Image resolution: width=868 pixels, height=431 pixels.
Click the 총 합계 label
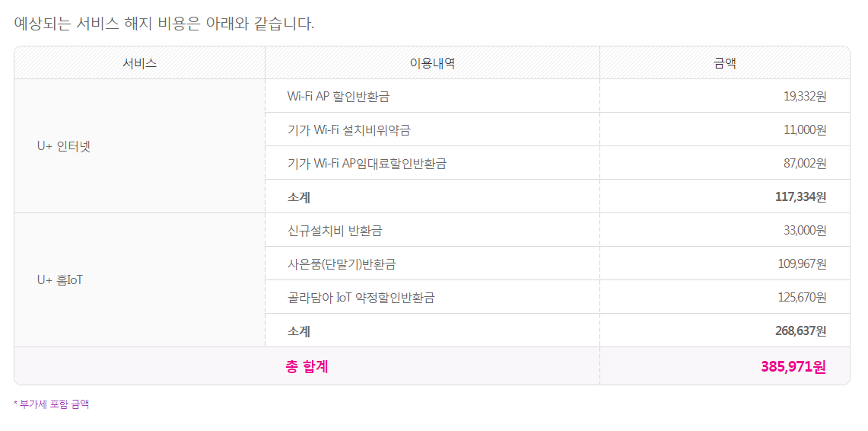click(x=307, y=366)
